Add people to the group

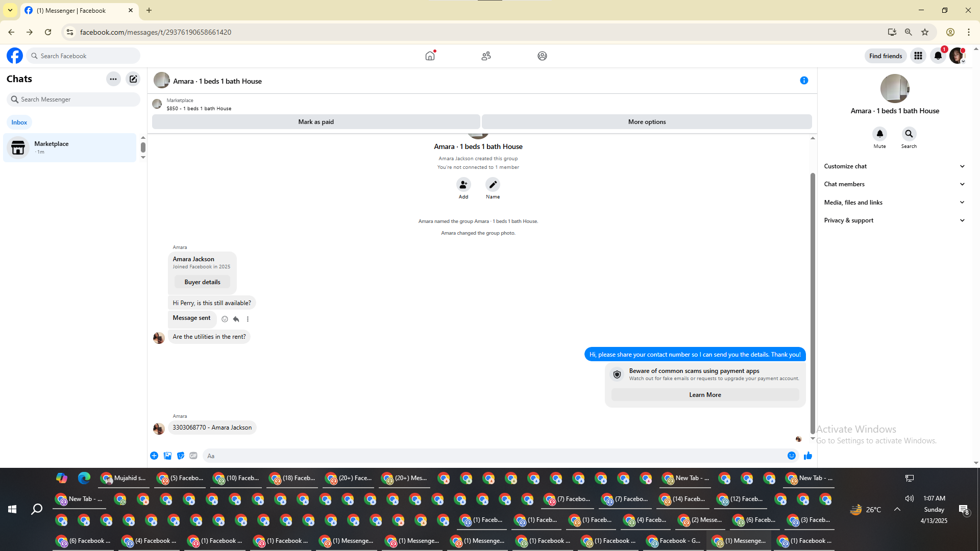pos(463,185)
